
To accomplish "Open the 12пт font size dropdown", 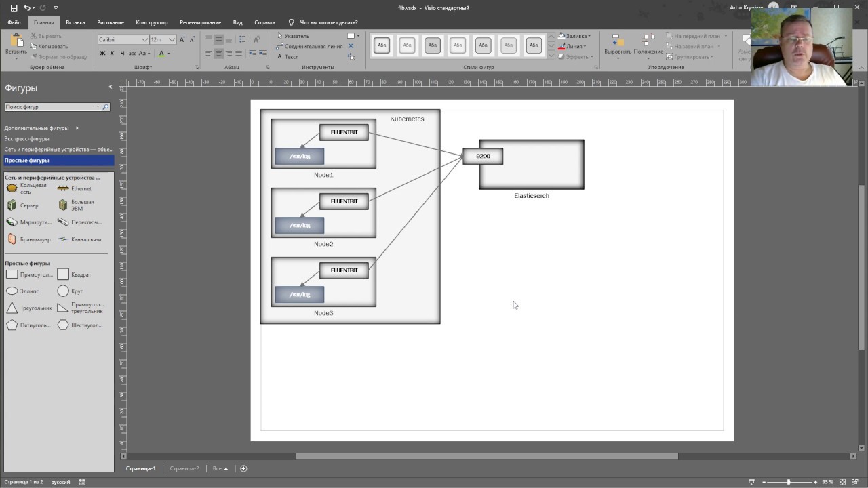I will tap(172, 39).
